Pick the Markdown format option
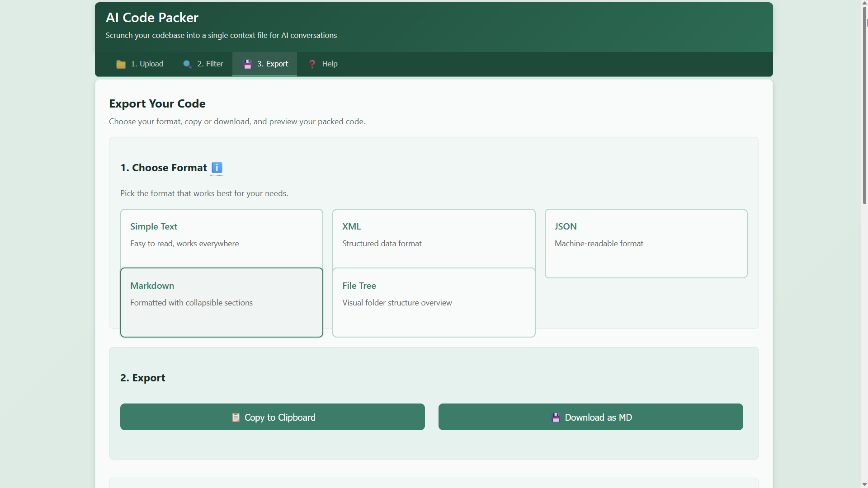The height and width of the screenshot is (488, 868). tap(222, 302)
